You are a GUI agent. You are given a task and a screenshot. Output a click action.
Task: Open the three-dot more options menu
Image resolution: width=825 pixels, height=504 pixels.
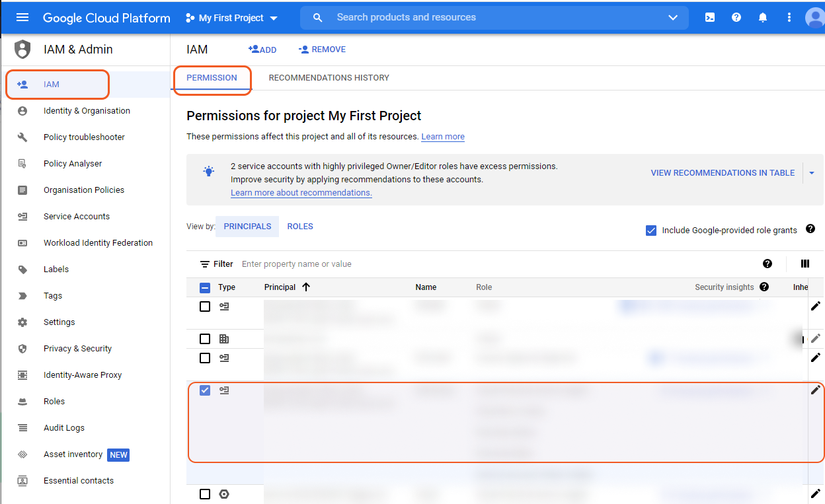(x=789, y=18)
